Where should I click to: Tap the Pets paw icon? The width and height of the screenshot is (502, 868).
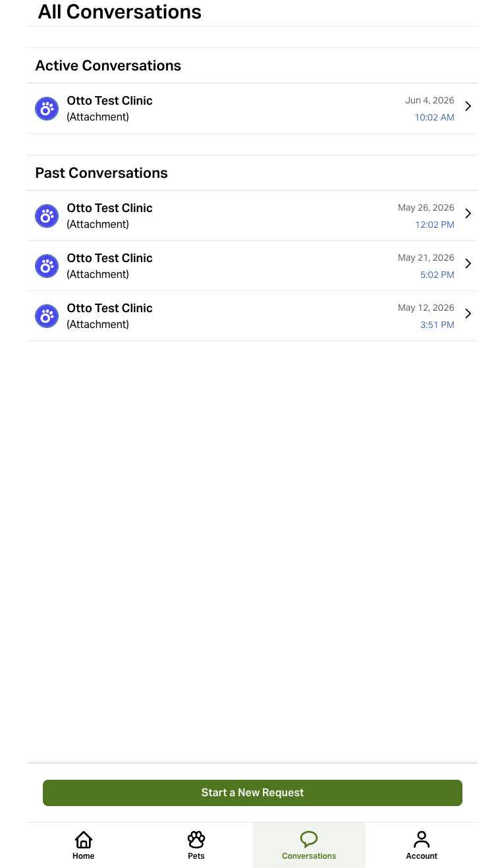[x=196, y=839]
